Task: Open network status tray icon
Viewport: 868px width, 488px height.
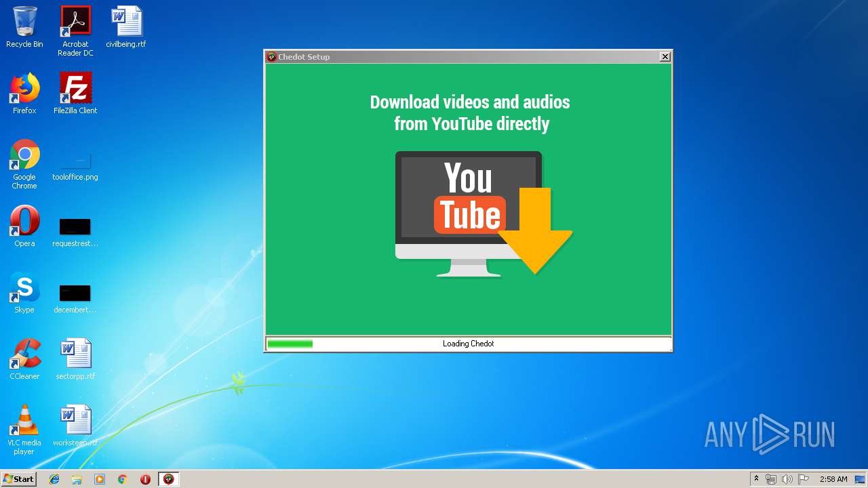Action: point(771,479)
